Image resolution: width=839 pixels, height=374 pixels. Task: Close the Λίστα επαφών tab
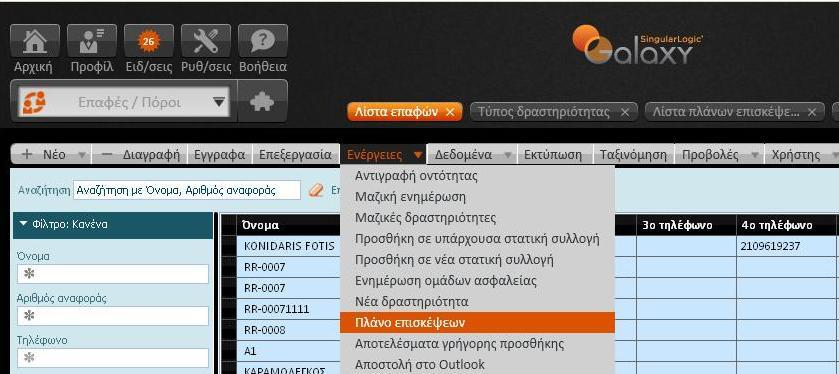coord(450,112)
